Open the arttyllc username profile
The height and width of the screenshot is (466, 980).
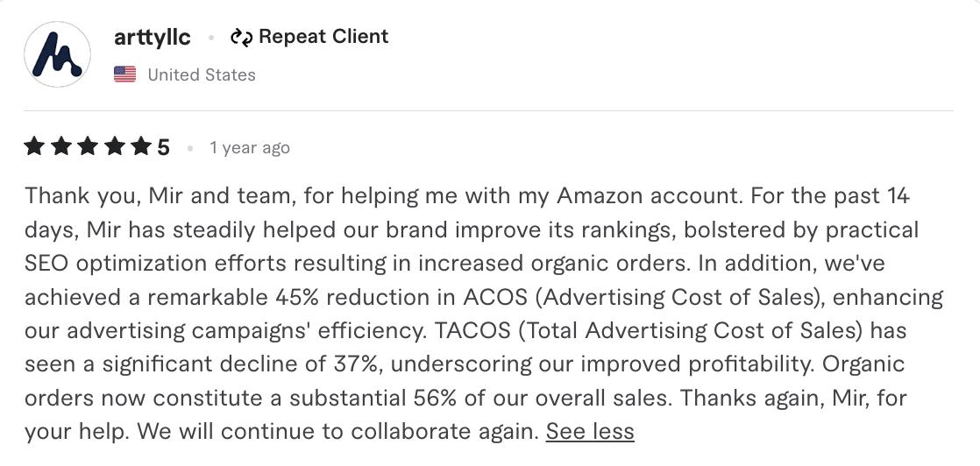click(x=153, y=38)
